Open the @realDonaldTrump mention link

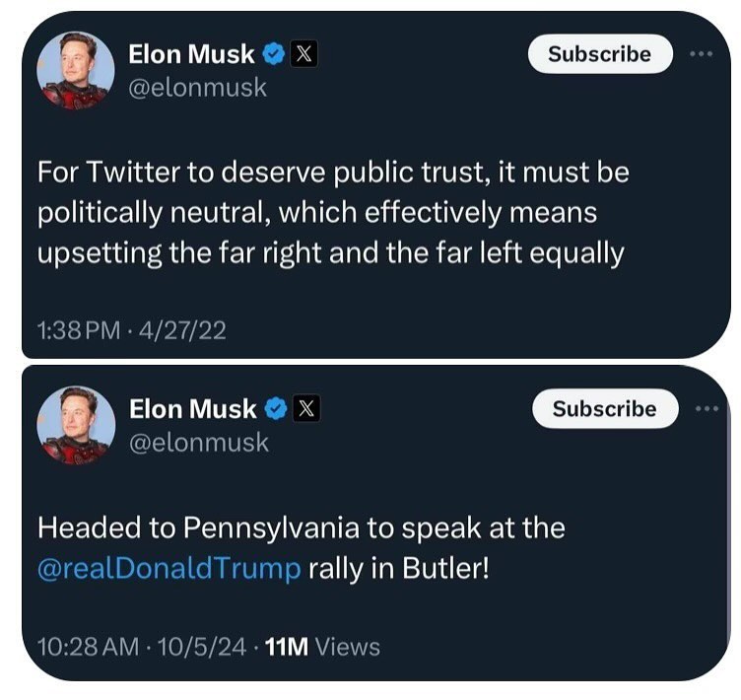(x=168, y=571)
